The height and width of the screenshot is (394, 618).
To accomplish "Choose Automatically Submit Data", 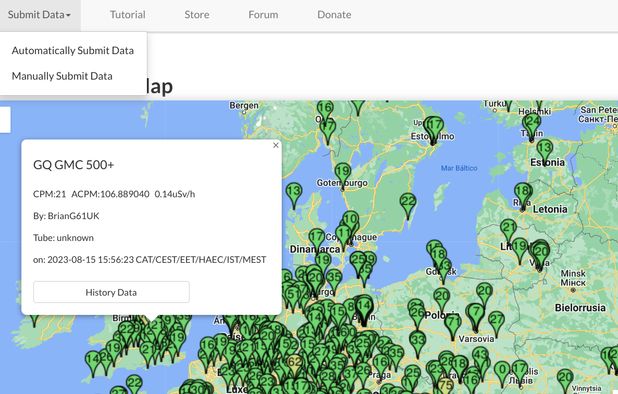I will 73,50.
